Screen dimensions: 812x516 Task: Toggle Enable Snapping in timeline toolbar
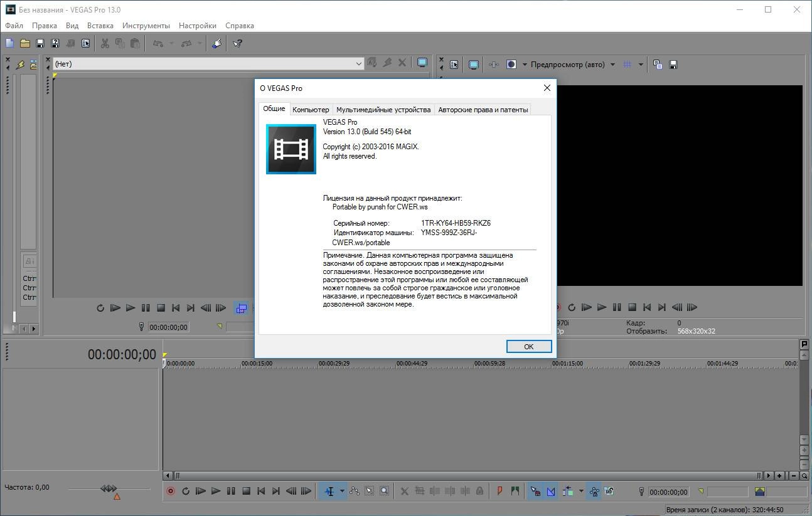tap(535, 492)
